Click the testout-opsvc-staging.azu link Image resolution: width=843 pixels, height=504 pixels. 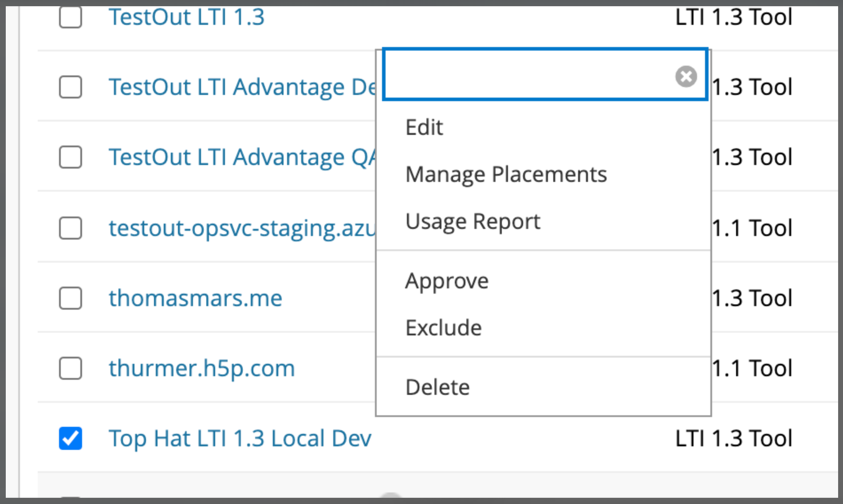[242, 228]
